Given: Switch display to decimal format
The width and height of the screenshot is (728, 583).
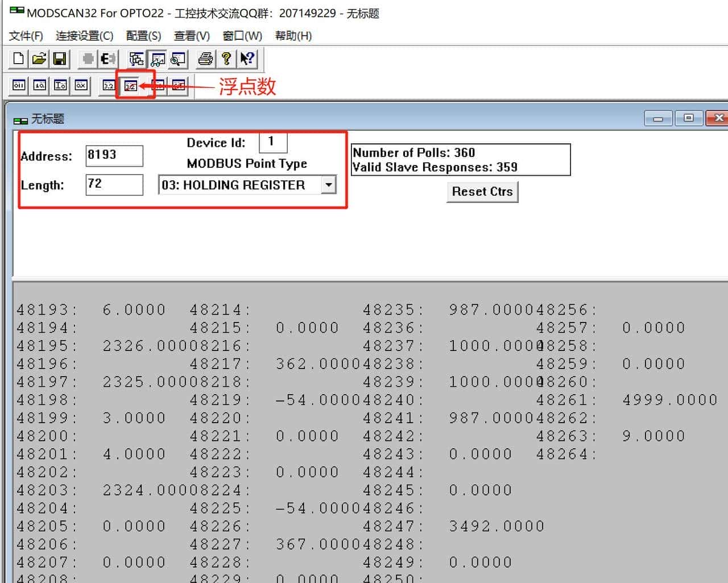Looking at the screenshot, I should [39, 86].
